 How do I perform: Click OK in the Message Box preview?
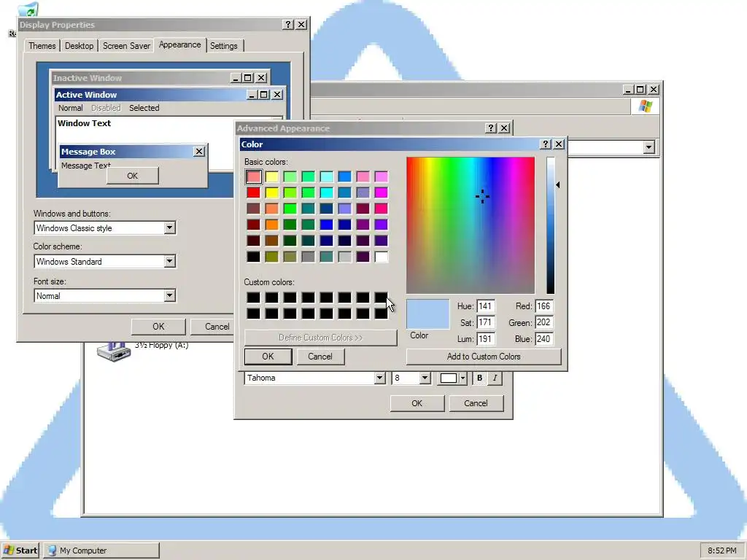pos(133,176)
